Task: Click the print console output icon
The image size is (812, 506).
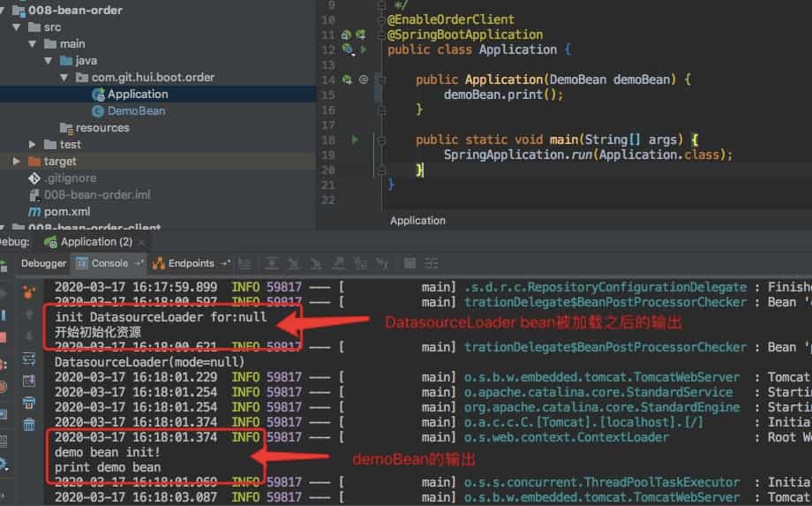Action: pos(29,403)
